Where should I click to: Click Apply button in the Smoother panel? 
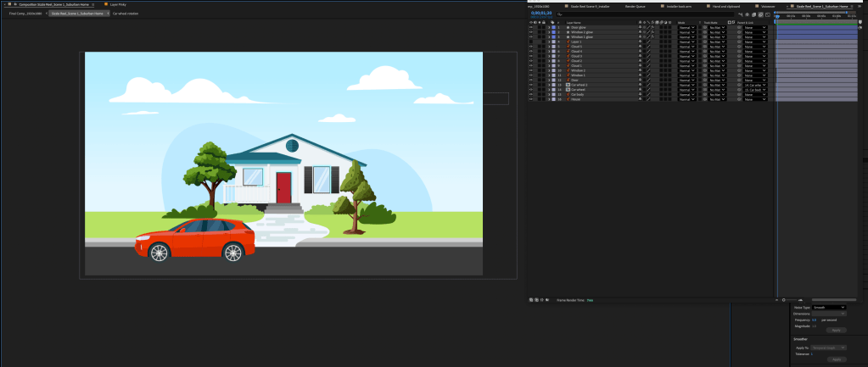point(836,359)
